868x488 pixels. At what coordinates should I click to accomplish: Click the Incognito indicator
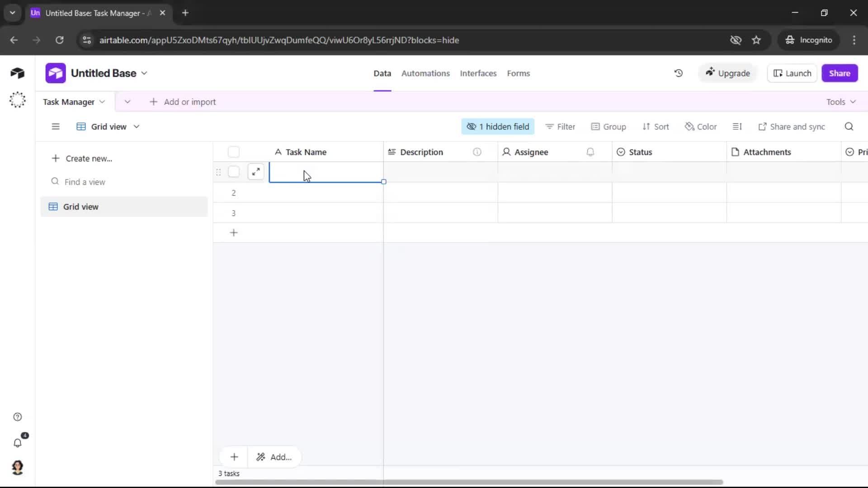[809, 40]
